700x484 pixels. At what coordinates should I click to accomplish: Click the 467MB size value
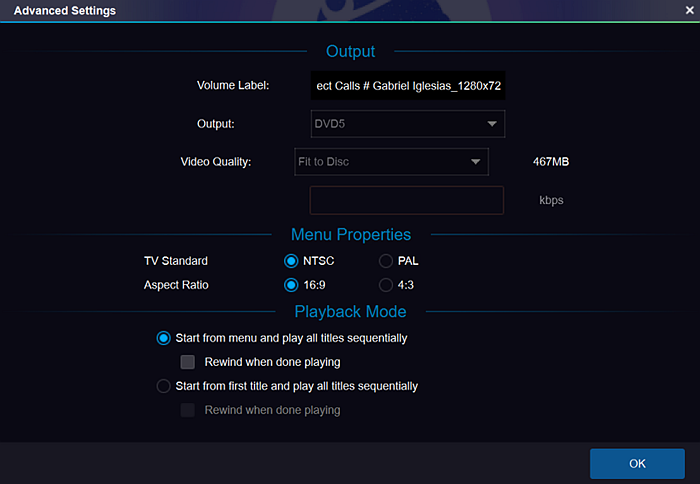(x=551, y=162)
